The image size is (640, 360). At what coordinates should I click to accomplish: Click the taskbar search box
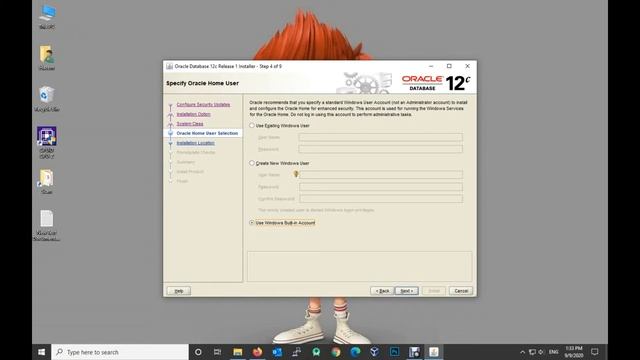tap(120, 352)
